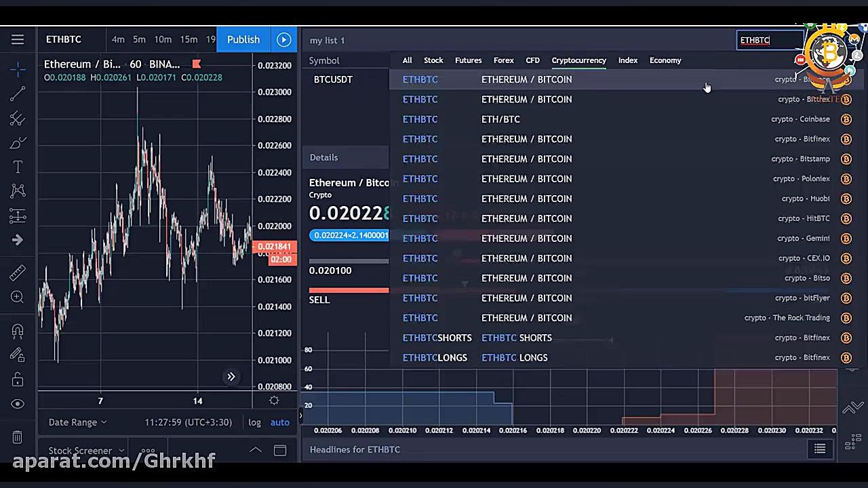Choose ETHBTC result from Gemini
868x488 pixels.
[625, 239]
